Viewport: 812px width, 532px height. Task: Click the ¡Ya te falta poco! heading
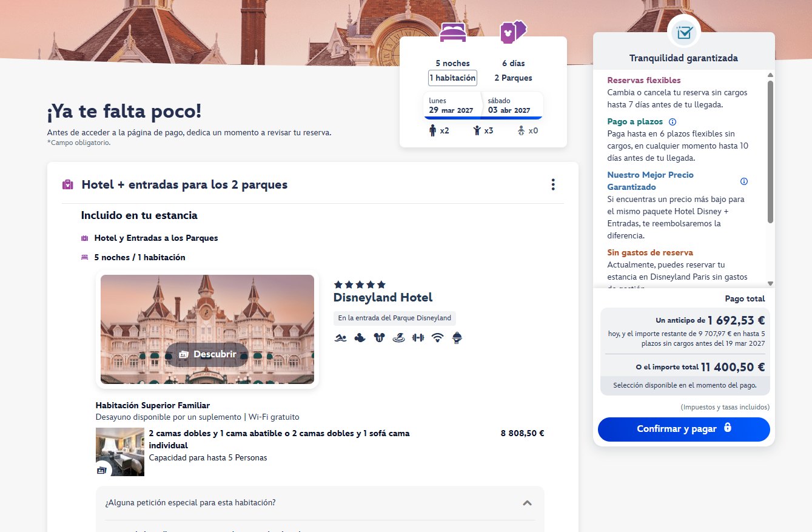click(x=124, y=112)
